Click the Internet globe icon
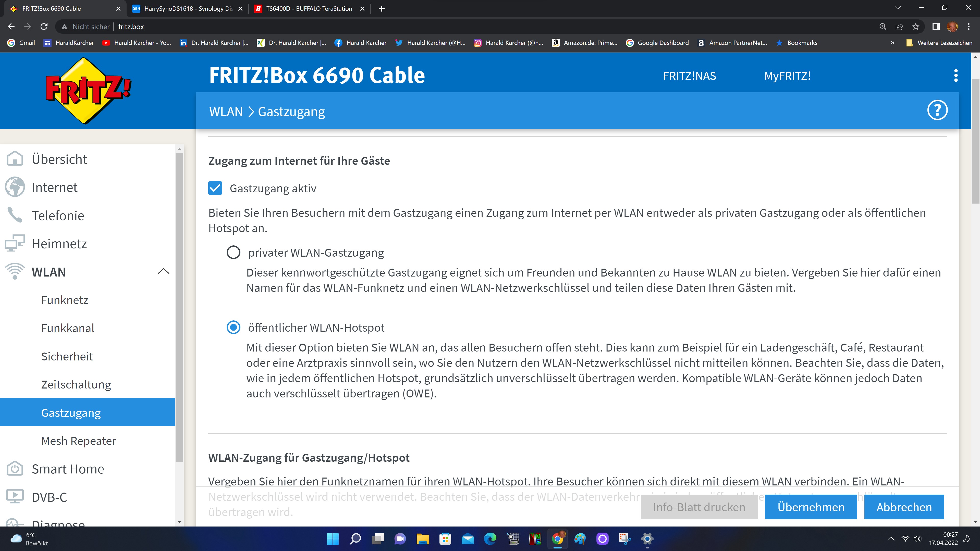980x551 pixels. click(15, 187)
